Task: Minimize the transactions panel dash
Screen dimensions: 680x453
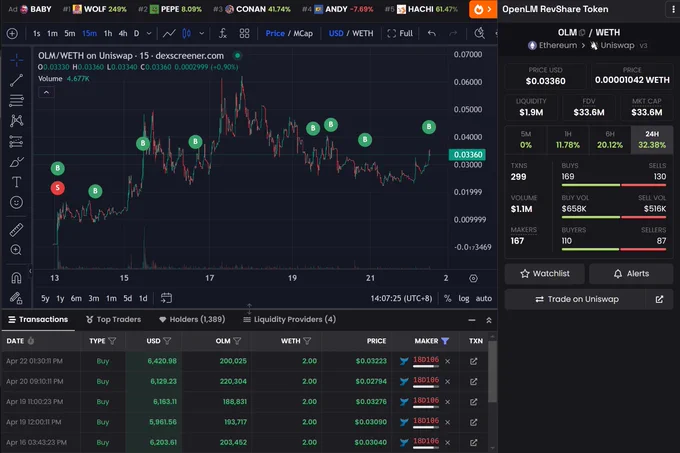Action: (x=472, y=320)
